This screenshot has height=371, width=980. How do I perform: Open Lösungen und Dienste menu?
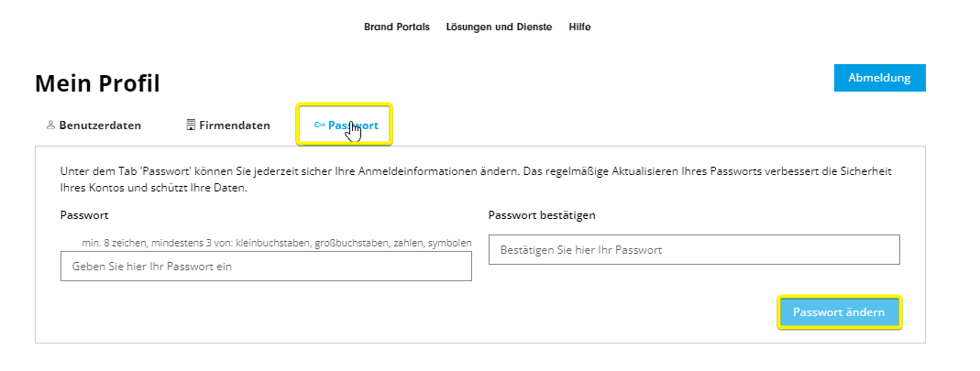click(500, 27)
